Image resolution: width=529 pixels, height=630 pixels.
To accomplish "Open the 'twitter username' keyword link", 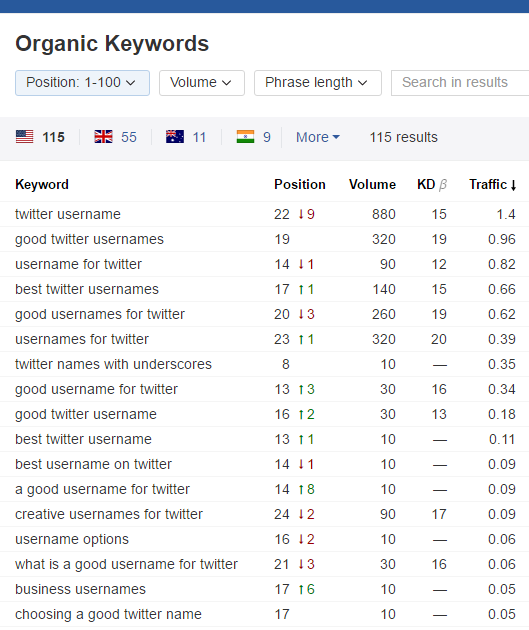I will (68, 214).
